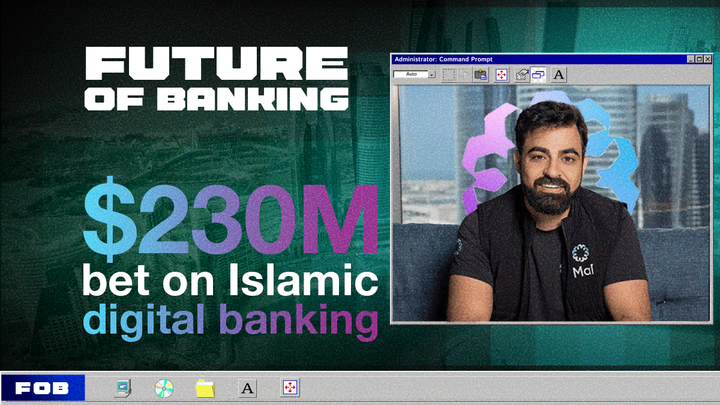720x405 pixels.
Task: Open Properties via the hand-and-sheet icon
Action: tap(522, 74)
